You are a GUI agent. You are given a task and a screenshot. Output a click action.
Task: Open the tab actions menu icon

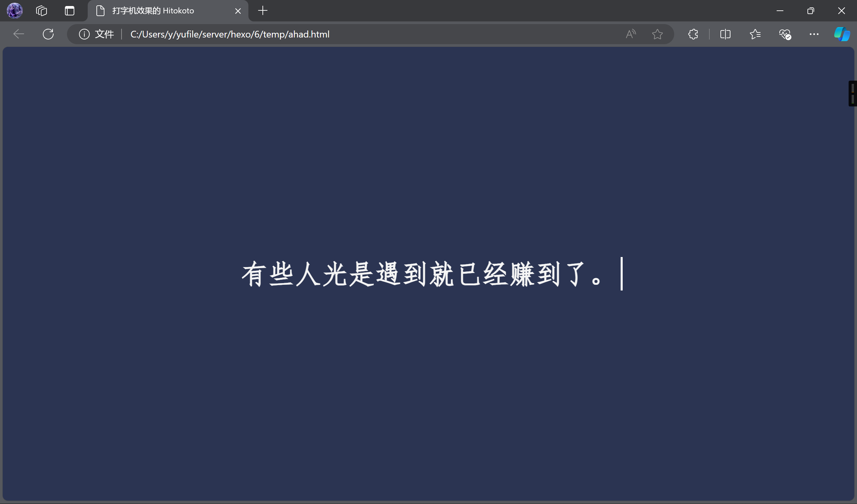(70, 11)
